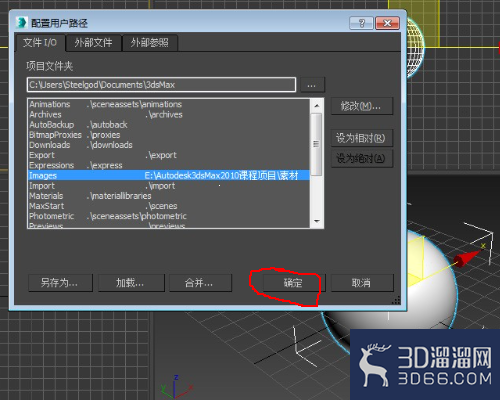The height and width of the screenshot is (400, 500).
Task: Select the Import path row
Action: pos(169,186)
